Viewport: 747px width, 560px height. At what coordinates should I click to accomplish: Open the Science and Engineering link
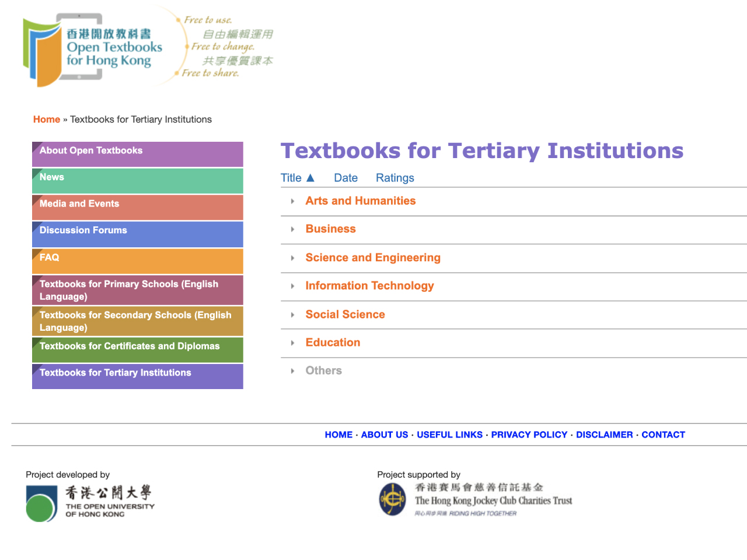373,258
